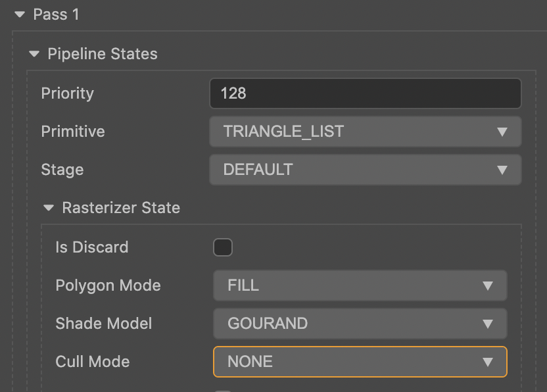
Task: Click the Priority property label
Action: point(67,93)
